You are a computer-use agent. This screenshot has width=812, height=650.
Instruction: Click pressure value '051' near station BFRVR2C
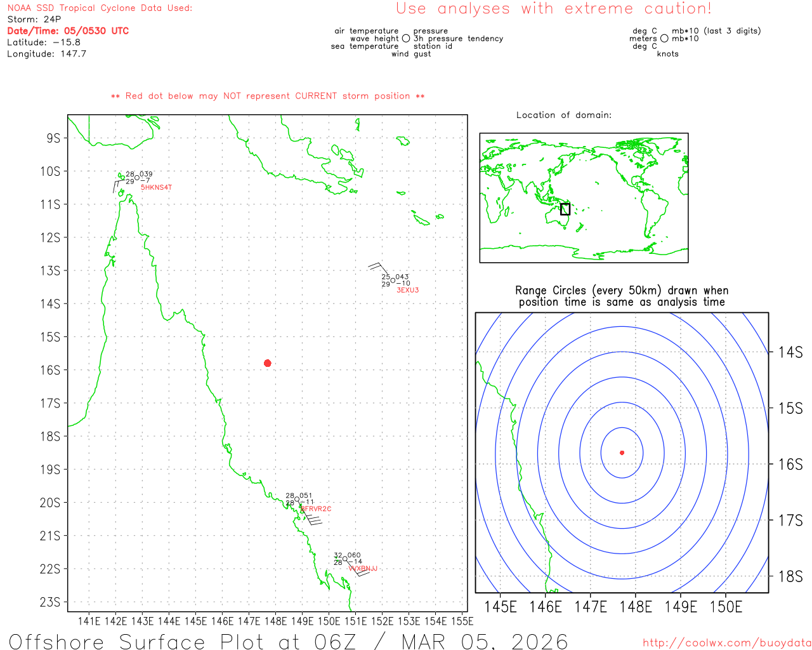(x=306, y=496)
